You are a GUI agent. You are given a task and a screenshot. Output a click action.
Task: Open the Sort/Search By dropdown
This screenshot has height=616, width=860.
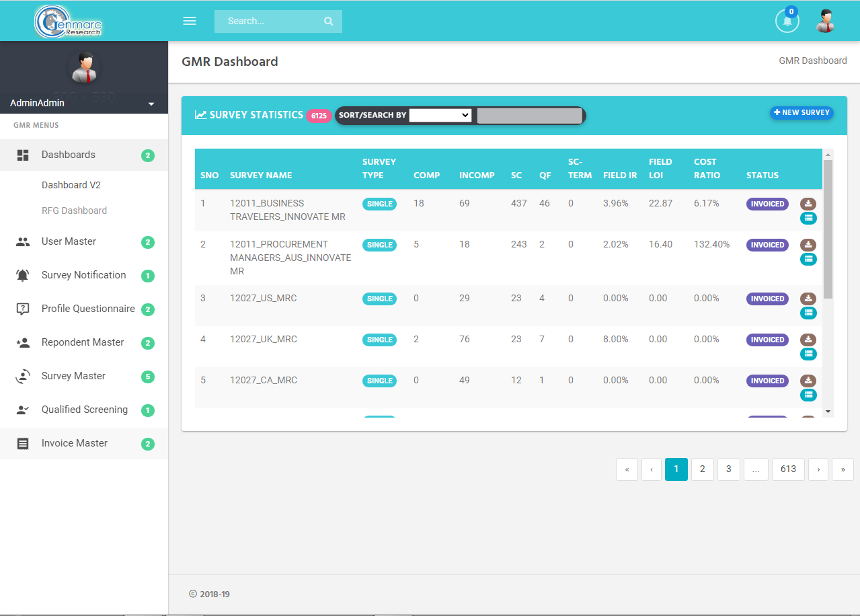[440, 115]
